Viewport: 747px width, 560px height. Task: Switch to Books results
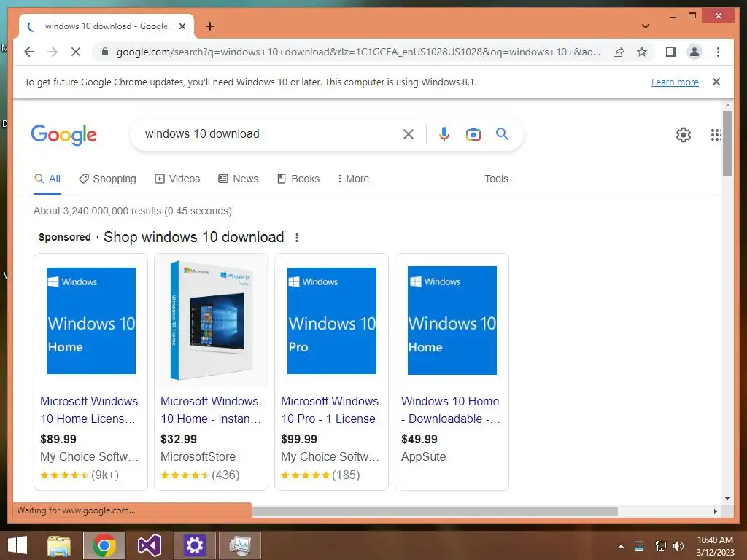(x=298, y=179)
